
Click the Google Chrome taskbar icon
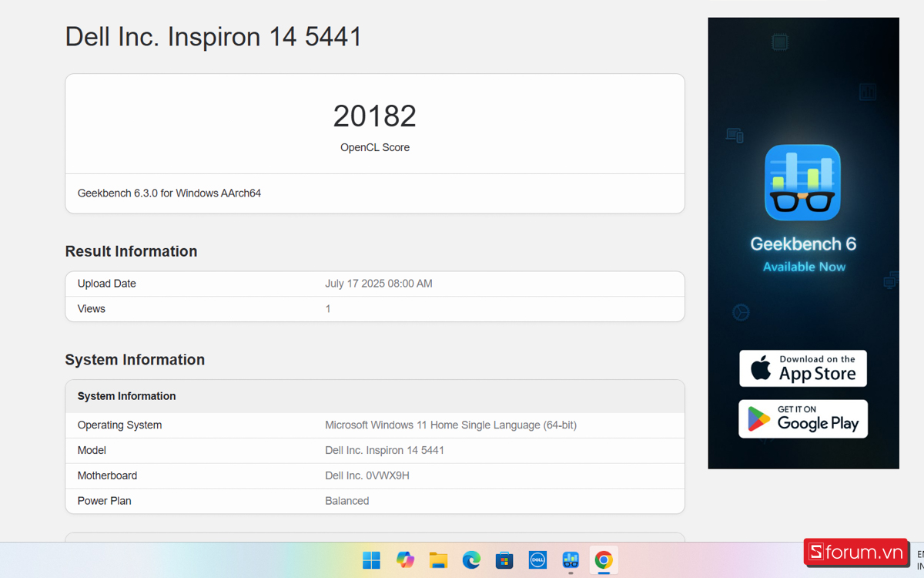[604, 560]
